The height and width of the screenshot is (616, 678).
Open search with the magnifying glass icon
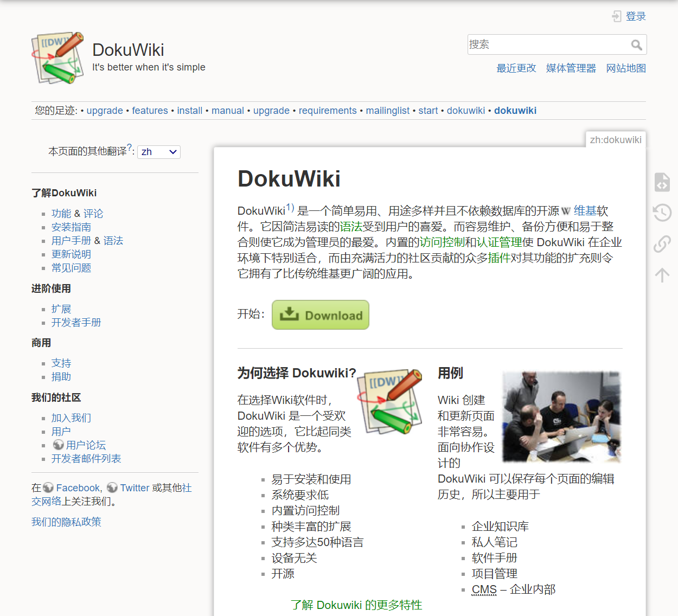pyautogui.click(x=637, y=44)
